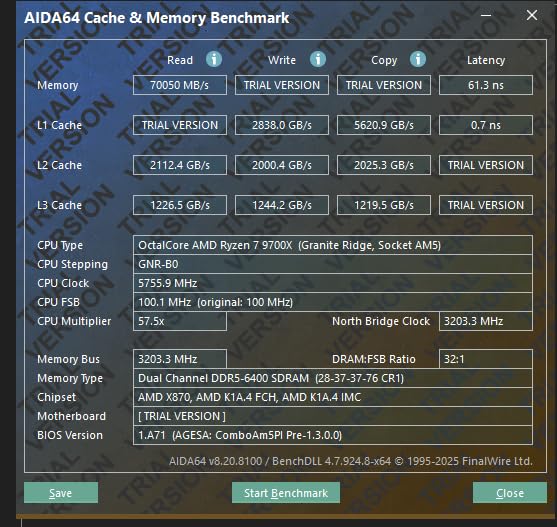Click Memory Bus value 3203.3 MHz

click(180, 359)
